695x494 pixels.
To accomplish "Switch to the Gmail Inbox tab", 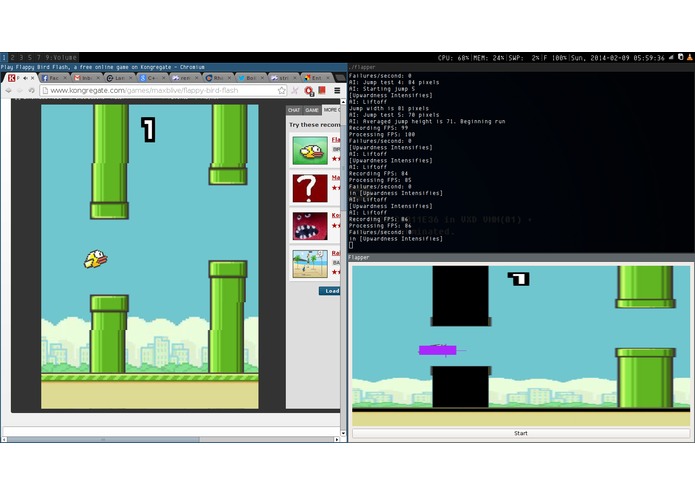I will tap(85, 78).
